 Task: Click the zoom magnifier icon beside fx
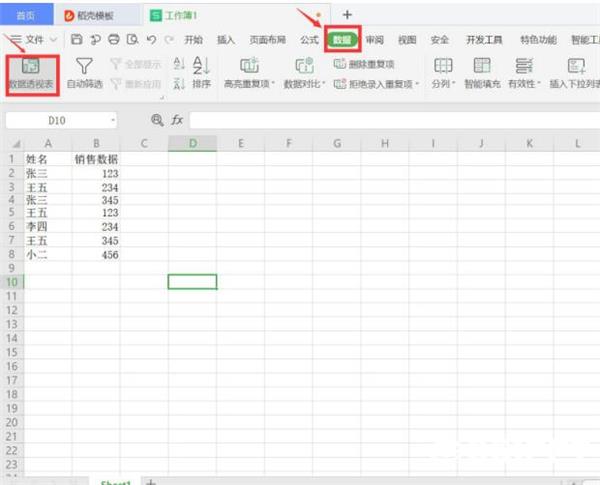[x=157, y=120]
